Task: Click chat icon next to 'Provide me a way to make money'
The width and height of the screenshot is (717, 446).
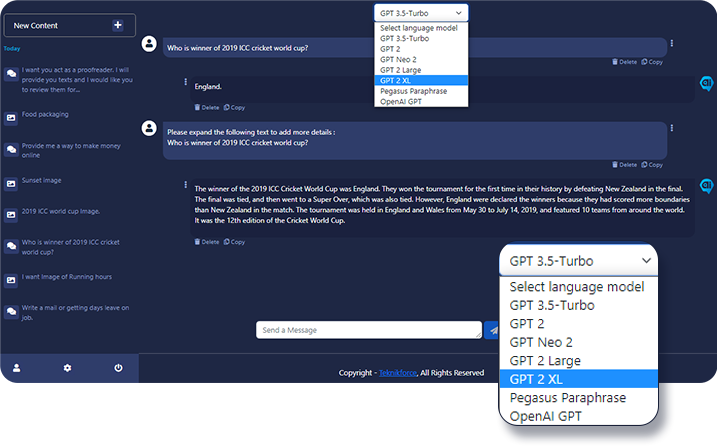Action: tap(11, 150)
